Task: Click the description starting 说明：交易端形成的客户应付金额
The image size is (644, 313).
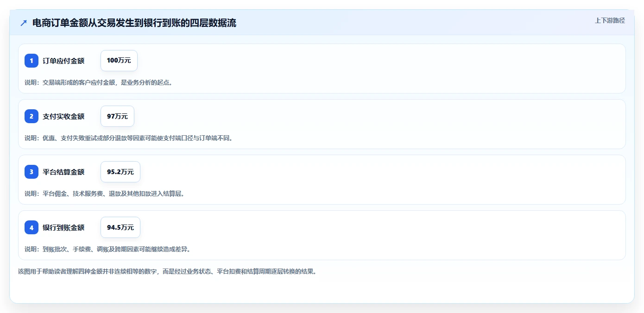Action: pyautogui.click(x=99, y=82)
